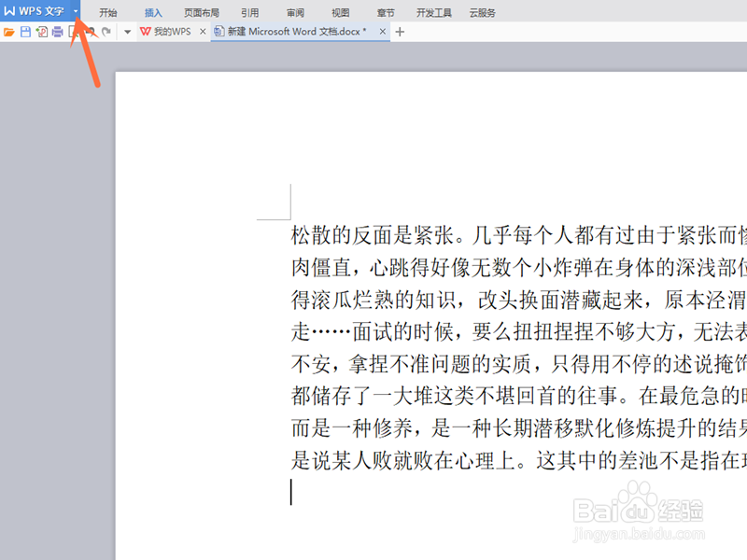
Task: Click in the line starting 肉僵直，心跳得好像
Action: point(519,268)
